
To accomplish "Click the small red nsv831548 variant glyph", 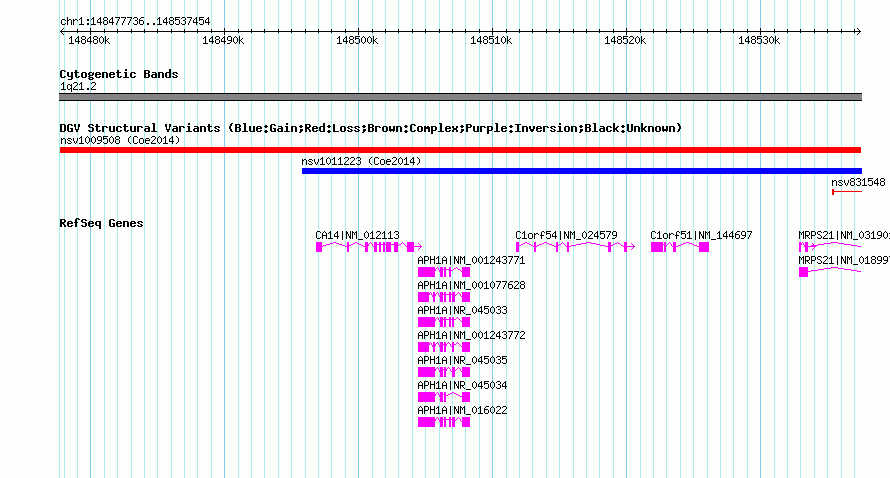I will click(x=847, y=192).
